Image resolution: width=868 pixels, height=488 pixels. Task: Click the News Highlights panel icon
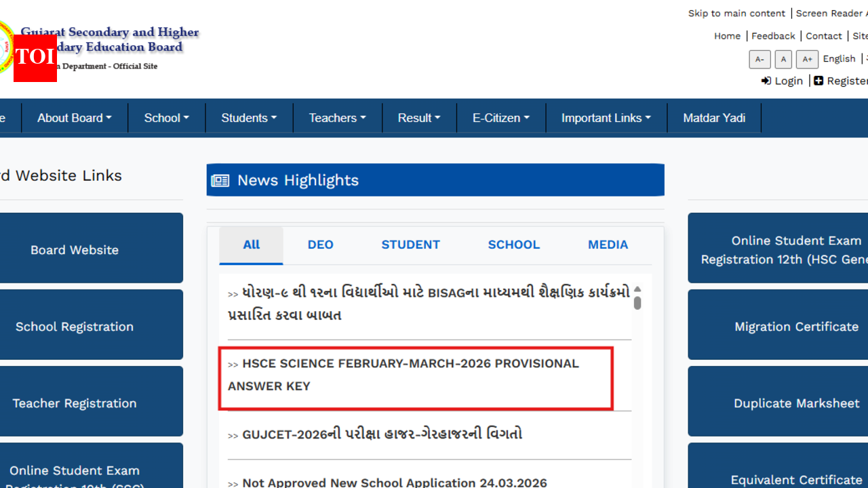pyautogui.click(x=220, y=180)
